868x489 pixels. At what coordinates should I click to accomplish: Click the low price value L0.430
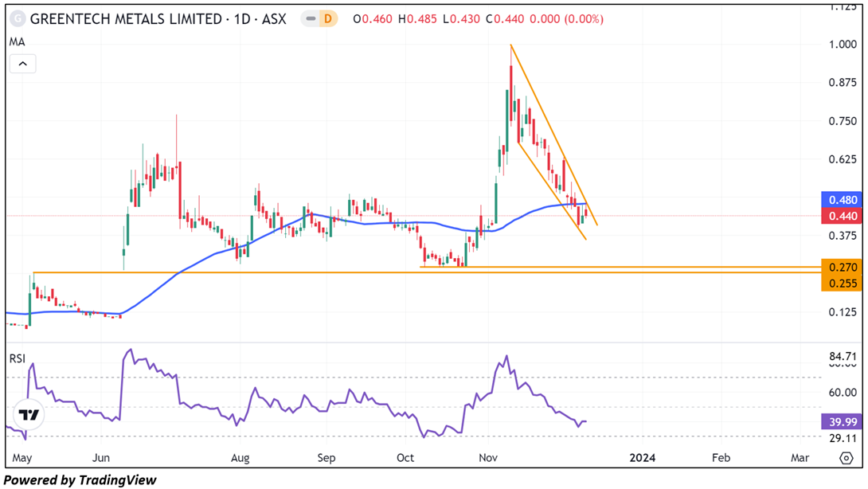click(461, 19)
